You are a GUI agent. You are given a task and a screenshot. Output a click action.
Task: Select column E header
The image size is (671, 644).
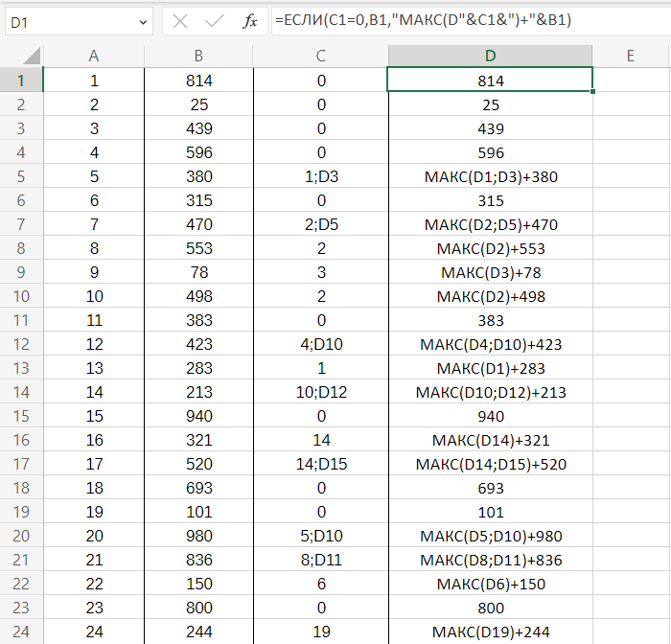(631, 57)
